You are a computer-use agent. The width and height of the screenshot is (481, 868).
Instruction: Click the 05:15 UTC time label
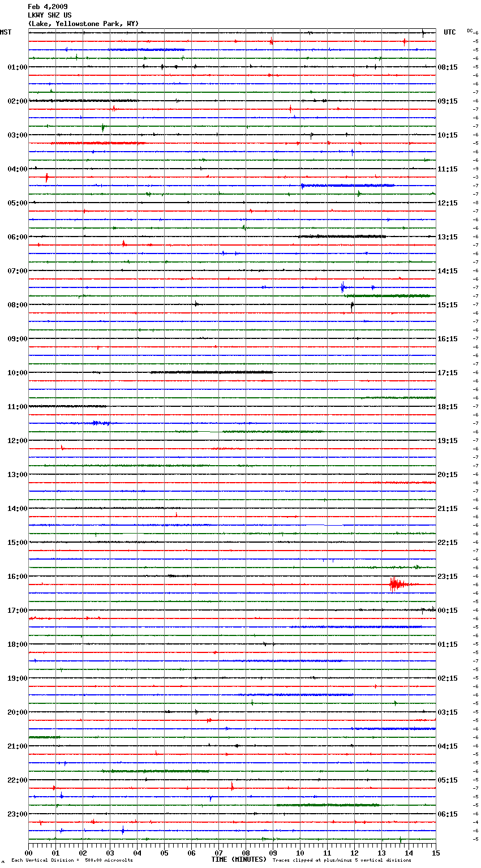click(x=448, y=780)
